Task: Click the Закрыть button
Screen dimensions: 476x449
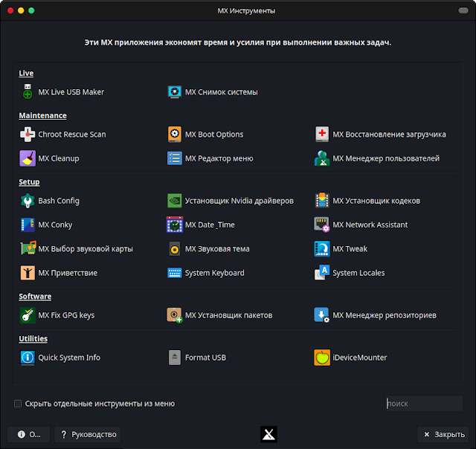Action: (443, 434)
